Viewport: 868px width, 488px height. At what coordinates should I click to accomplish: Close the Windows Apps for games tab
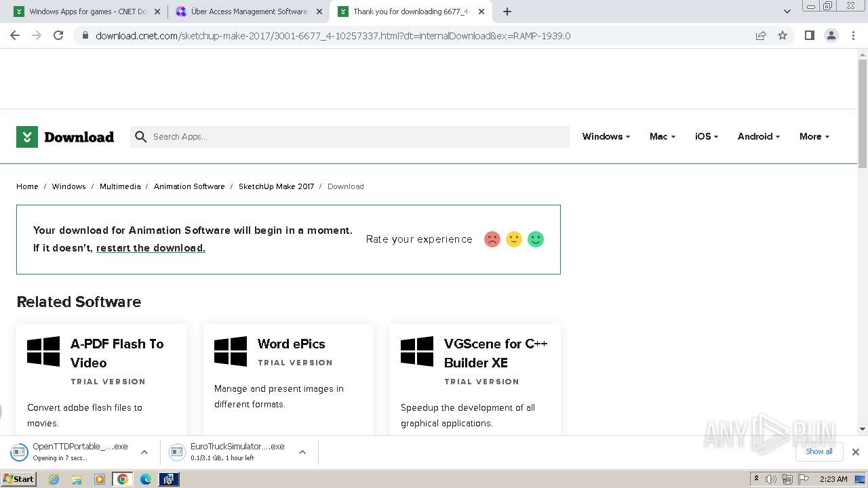tap(157, 12)
